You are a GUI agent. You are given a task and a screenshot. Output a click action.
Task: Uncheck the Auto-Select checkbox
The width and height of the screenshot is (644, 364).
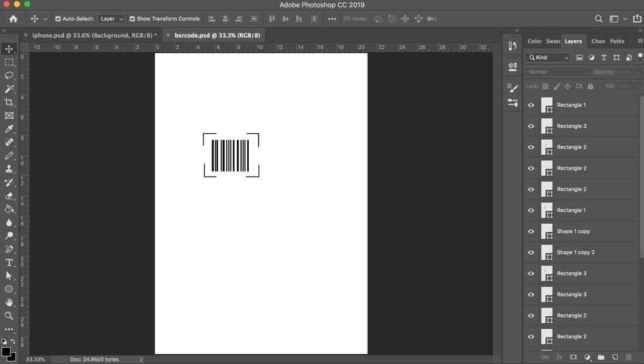(x=59, y=19)
